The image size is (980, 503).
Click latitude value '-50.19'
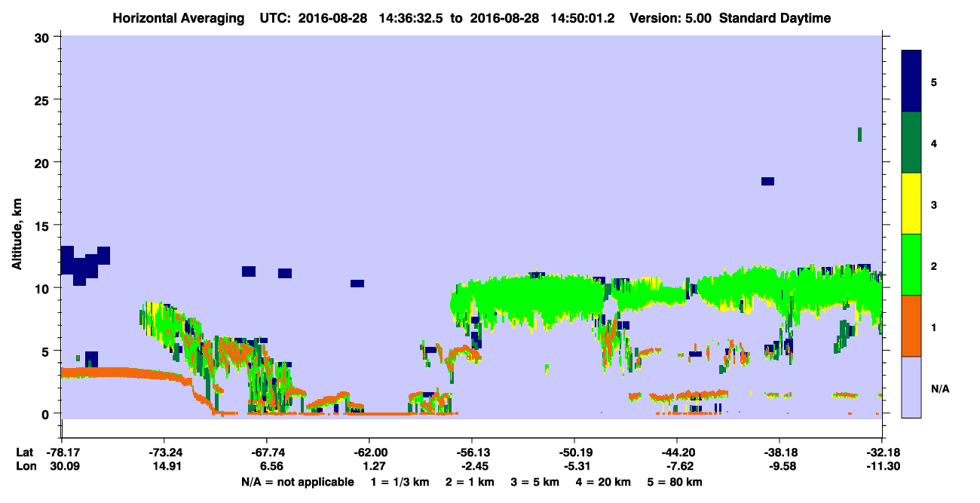pyautogui.click(x=574, y=452)
